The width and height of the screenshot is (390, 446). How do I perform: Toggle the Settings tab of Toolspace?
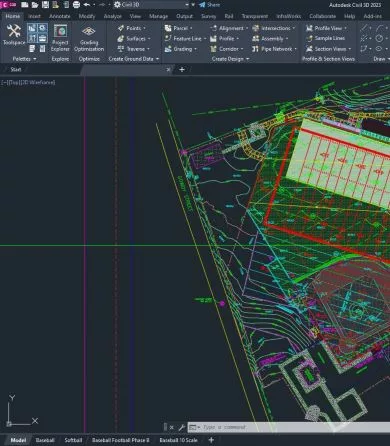(x=42, y=28)
